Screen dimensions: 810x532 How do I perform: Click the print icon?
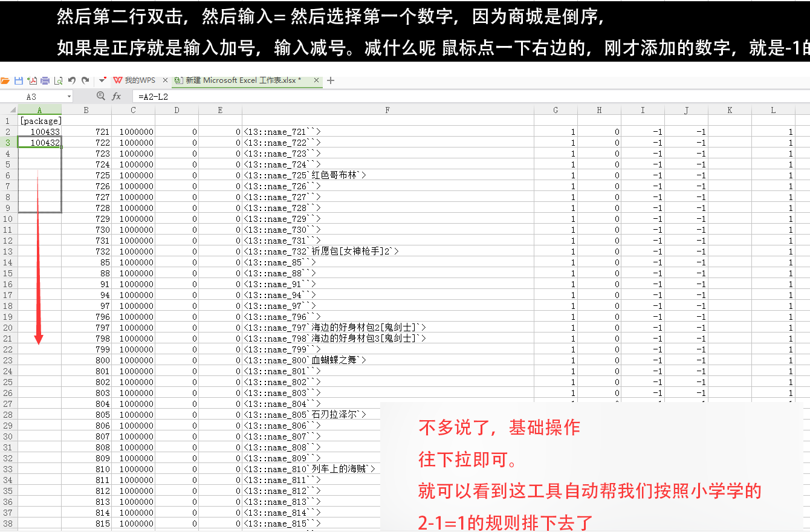coord(45,80)
